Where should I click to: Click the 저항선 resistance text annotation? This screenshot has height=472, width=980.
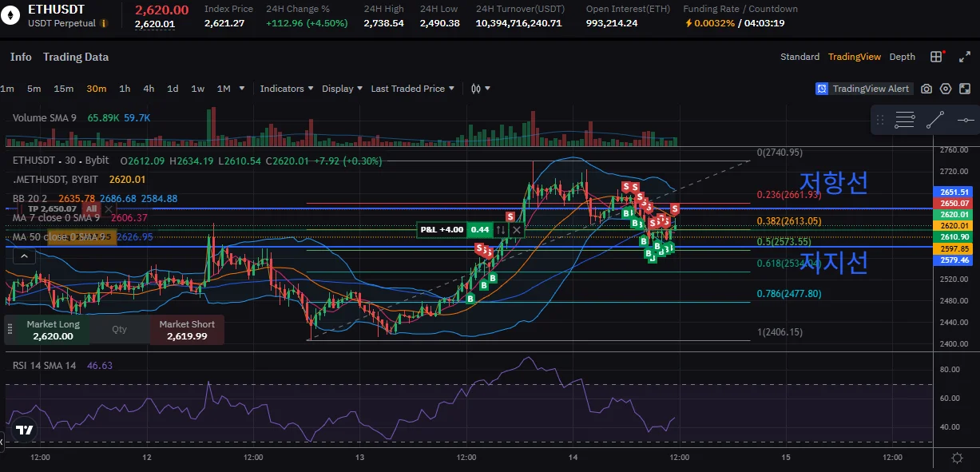833,183
